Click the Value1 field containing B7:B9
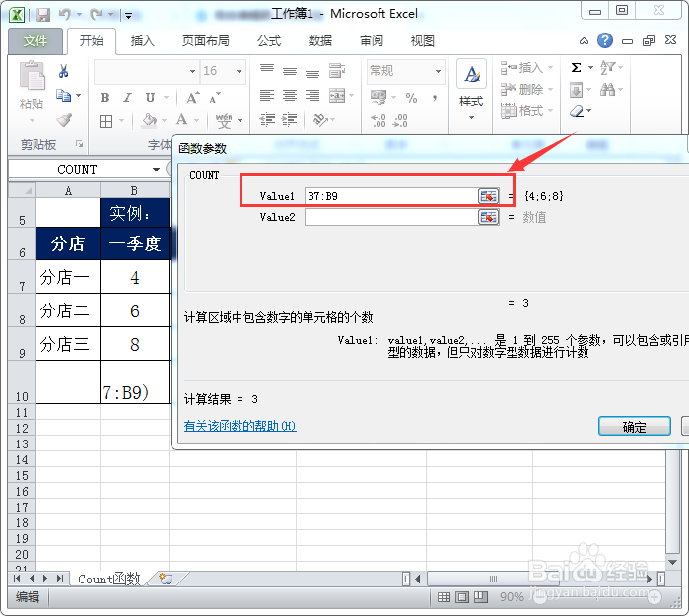Image resolution: width=689 pixels, height=616 pixels. (x=391, y=196)
